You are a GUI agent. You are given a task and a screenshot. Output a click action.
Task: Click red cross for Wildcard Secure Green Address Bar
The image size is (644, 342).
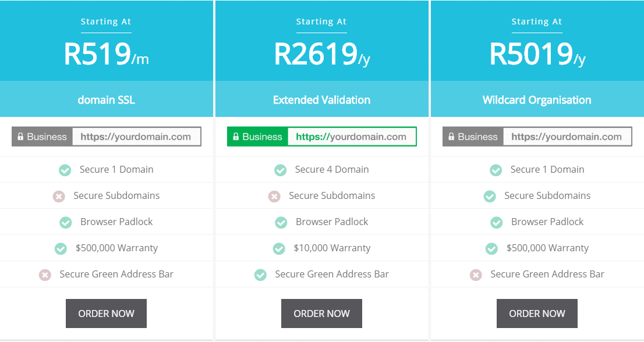476,275
